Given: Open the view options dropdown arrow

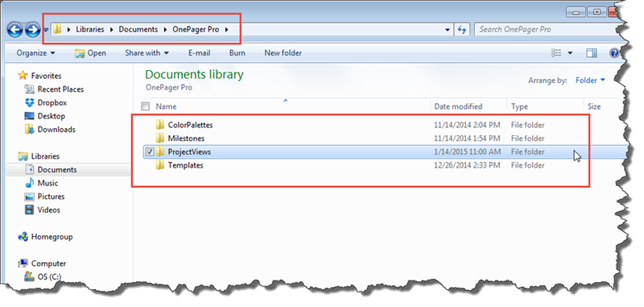Looking at the screenshot, I should pos(570,53).
